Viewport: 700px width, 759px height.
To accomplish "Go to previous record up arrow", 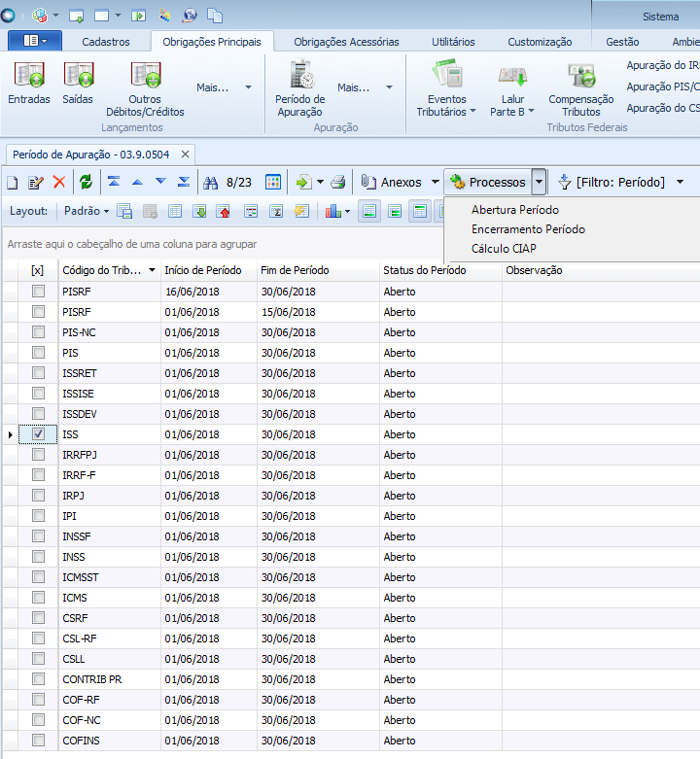I will point(137,182).
